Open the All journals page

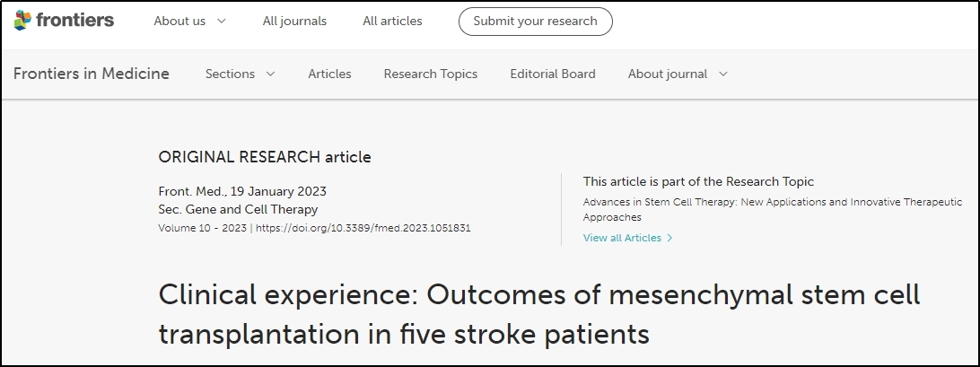coord(294,22)
